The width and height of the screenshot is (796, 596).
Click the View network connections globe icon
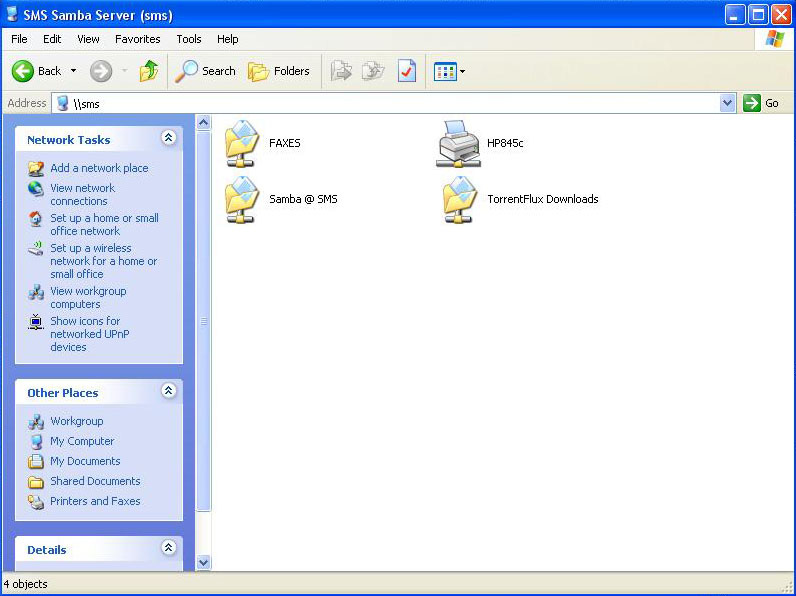(36, 189)
